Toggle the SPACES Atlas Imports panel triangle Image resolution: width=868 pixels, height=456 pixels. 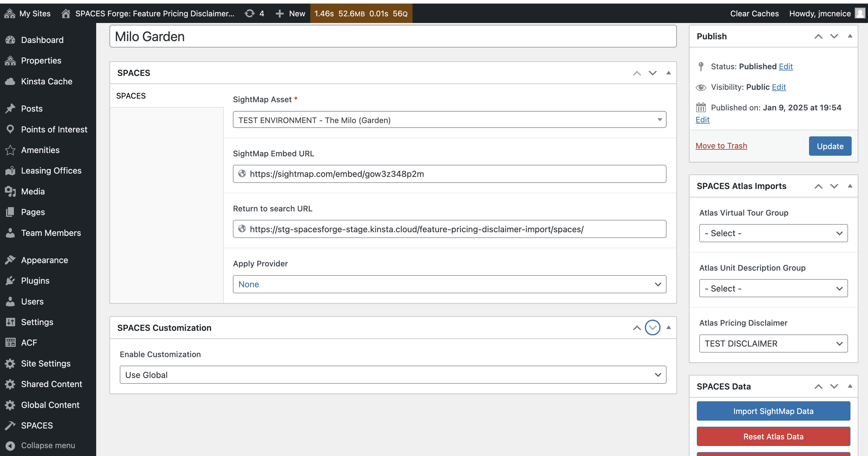850,186
